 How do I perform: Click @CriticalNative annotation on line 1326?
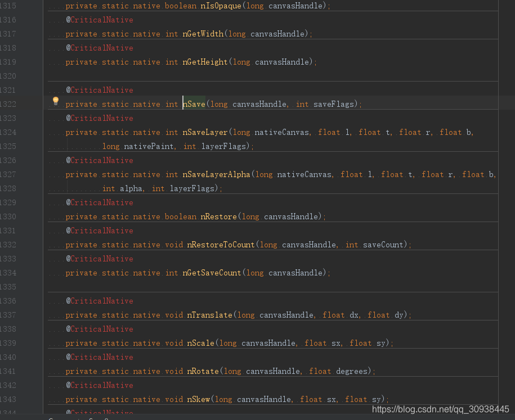click(x=100, y=160)
